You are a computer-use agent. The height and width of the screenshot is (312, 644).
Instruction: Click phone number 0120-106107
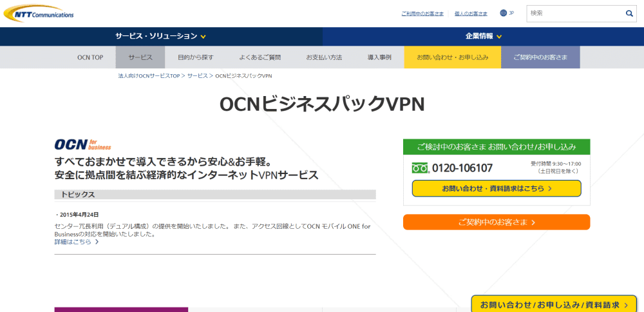(462, 168)
